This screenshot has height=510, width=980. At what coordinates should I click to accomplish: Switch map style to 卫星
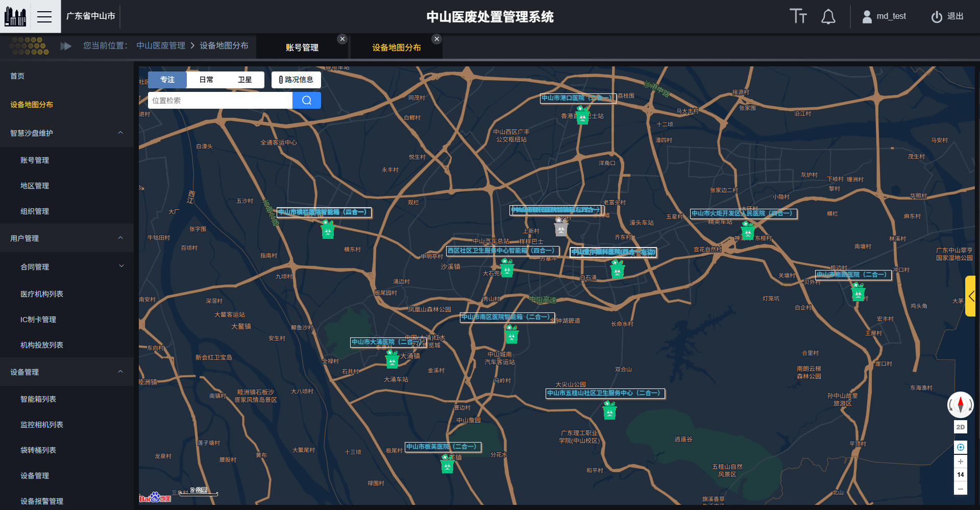(x=244, y=80)
